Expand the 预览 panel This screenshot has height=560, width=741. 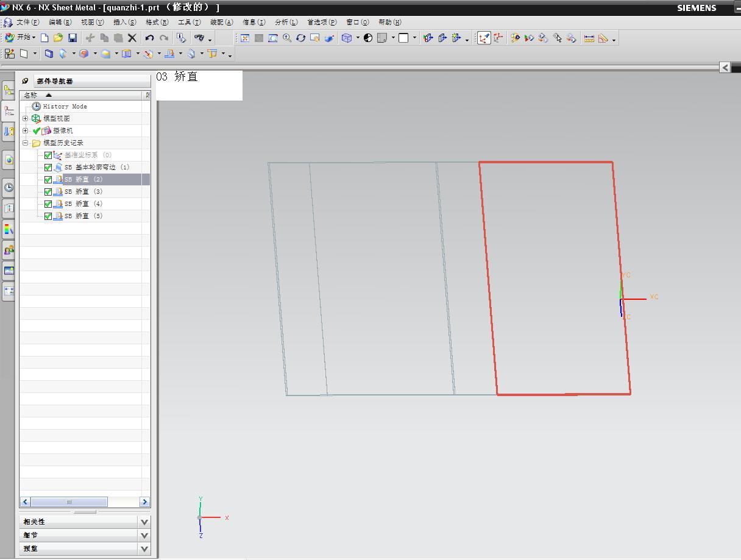pos(144,548)
